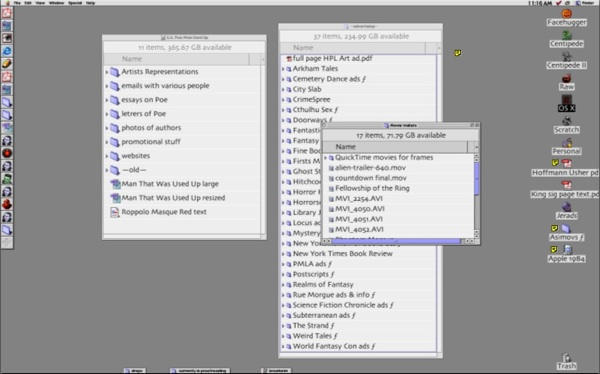This screenshot has width=600, height=374.
Task: Open the File menu
Action: [x=17, y=3]
